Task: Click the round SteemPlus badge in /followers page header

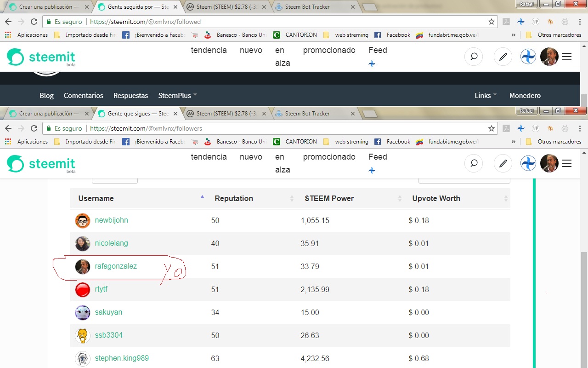Action: [x=528, y=163]
